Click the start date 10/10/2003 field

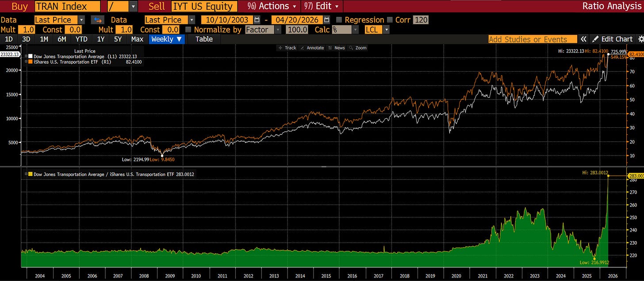click(227, 20)
